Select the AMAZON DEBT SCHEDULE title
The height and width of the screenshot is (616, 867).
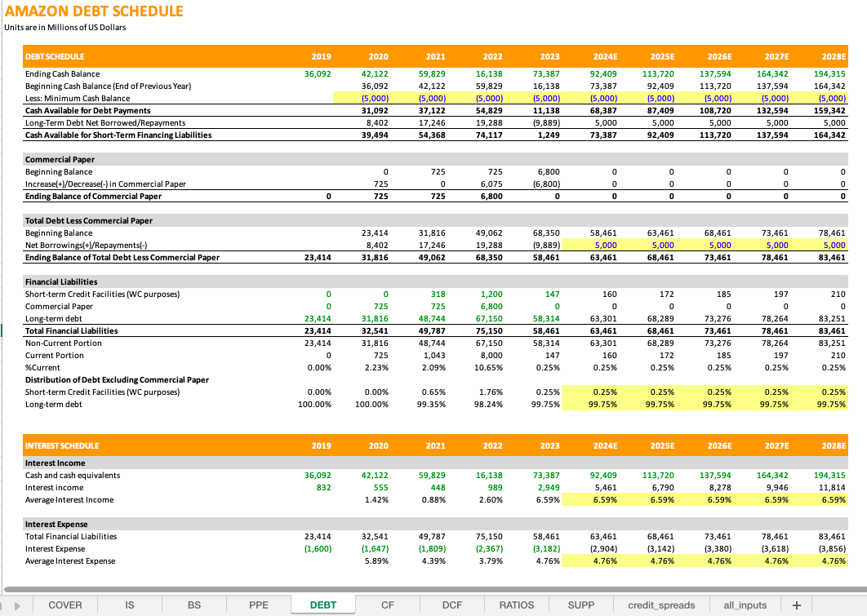(94, 11)
